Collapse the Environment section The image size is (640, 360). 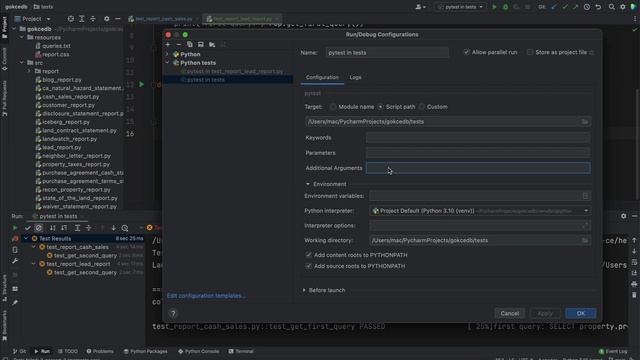(308, 184)
